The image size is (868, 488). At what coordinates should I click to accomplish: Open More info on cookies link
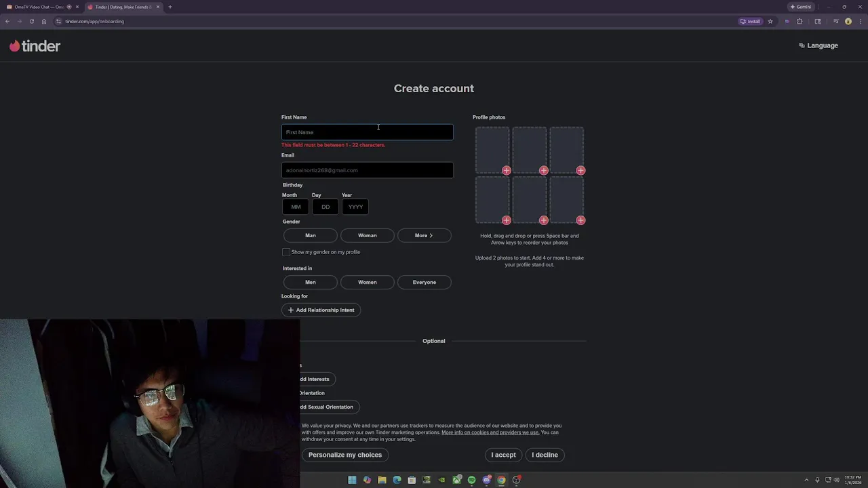[x=490, y=432]
